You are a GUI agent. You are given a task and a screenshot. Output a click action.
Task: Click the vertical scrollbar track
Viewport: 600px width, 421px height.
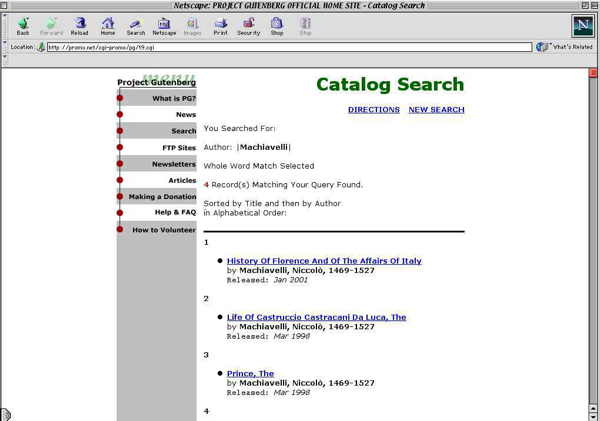tap(593, 241)
